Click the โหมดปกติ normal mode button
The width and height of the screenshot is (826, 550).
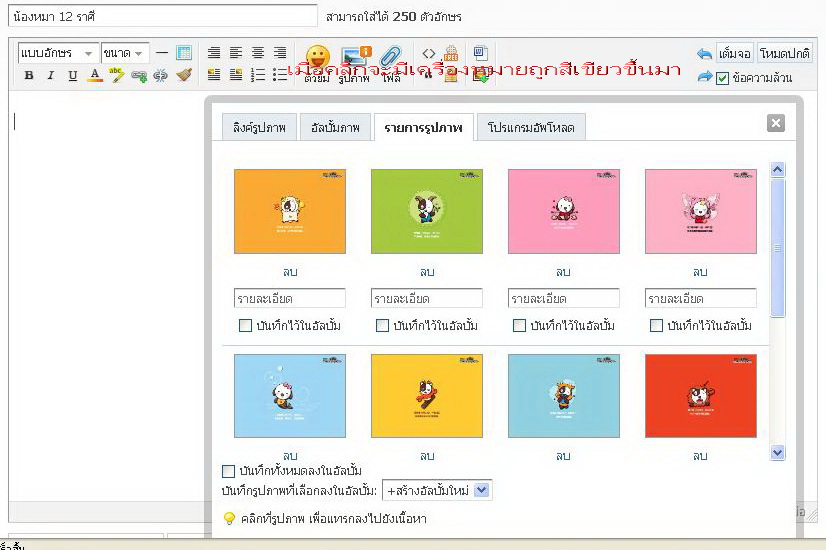click(784, 53)
